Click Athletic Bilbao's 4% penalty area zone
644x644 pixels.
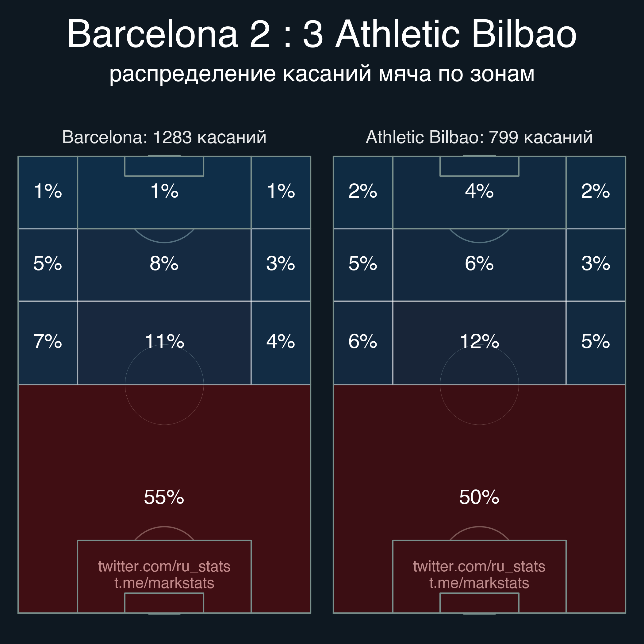pyautogui.click(x=479, y=191)
